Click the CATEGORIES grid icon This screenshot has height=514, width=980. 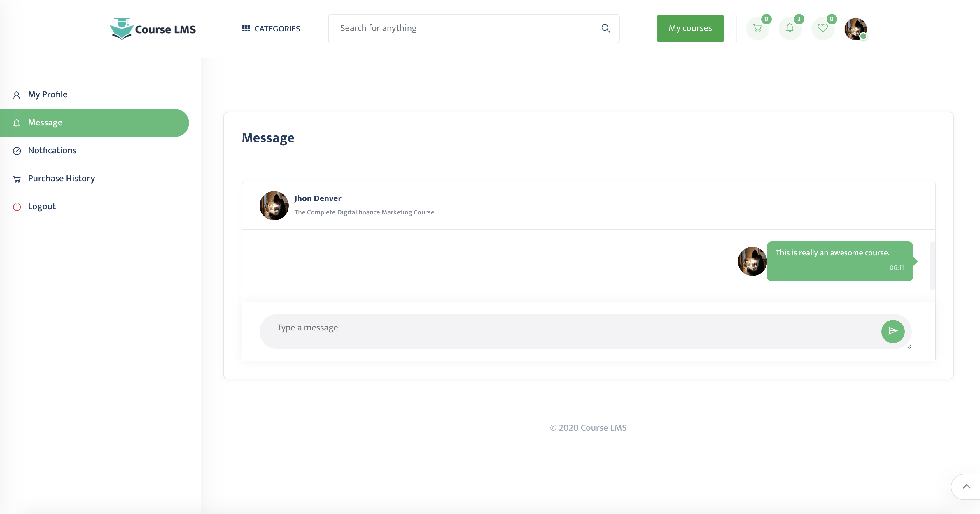(246, 29)
